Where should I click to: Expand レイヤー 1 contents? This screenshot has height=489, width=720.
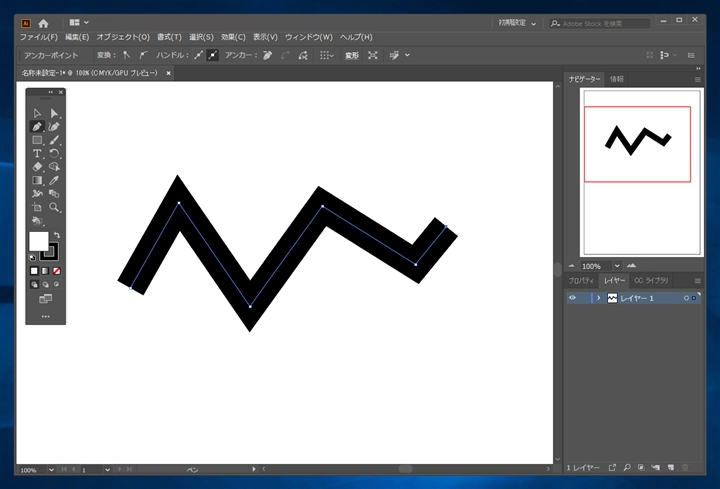[598, 298]
